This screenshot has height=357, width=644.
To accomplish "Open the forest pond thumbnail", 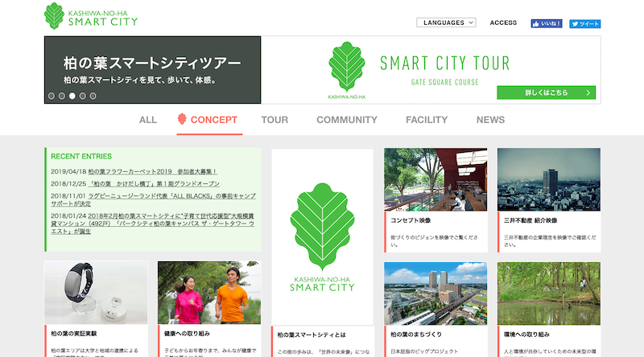I will pos(549,293).
